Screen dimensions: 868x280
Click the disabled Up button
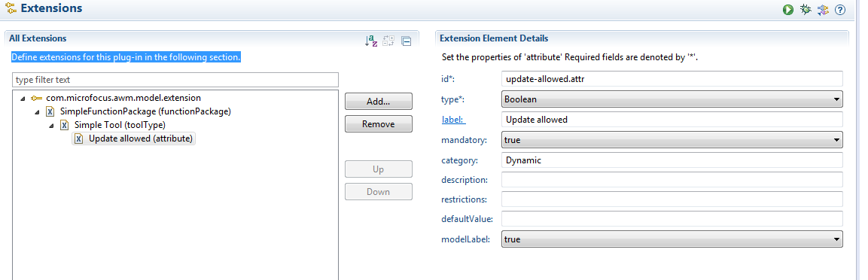point(379,169)
